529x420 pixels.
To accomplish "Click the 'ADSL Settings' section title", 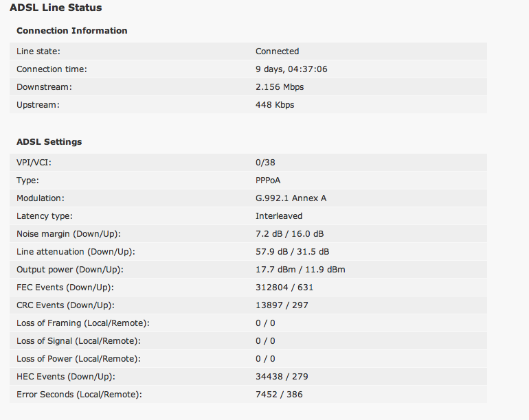I will (x=49, y=142).
